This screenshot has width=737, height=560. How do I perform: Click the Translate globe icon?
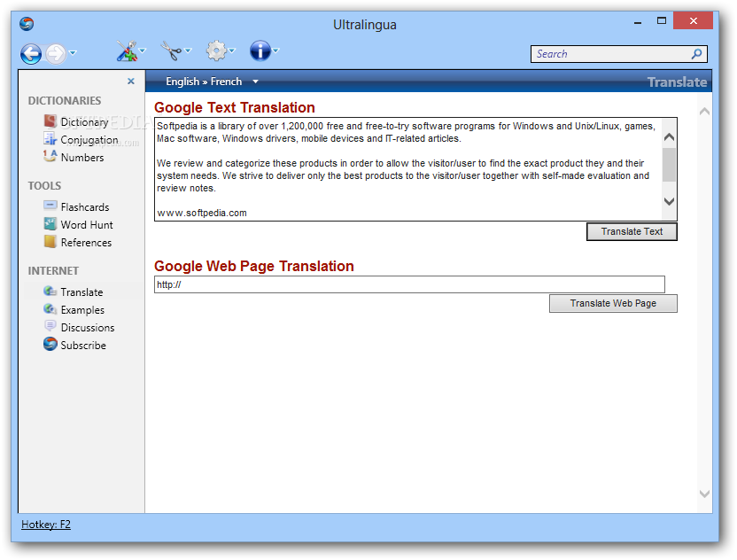click(50, 292)
